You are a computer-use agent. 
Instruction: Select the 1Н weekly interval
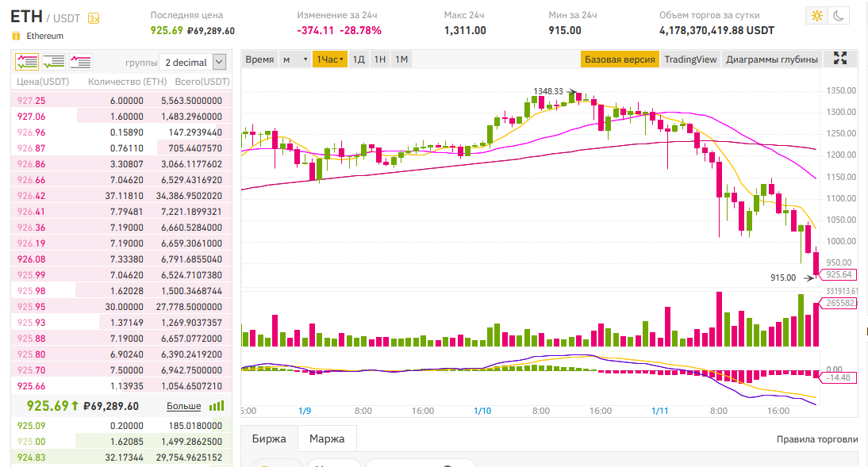pos(380,59)
